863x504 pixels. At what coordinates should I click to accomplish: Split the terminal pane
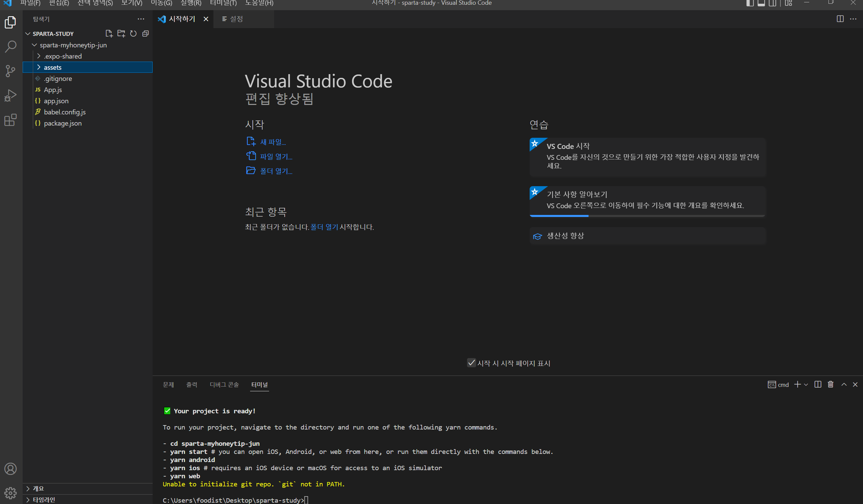coord(818,385)
